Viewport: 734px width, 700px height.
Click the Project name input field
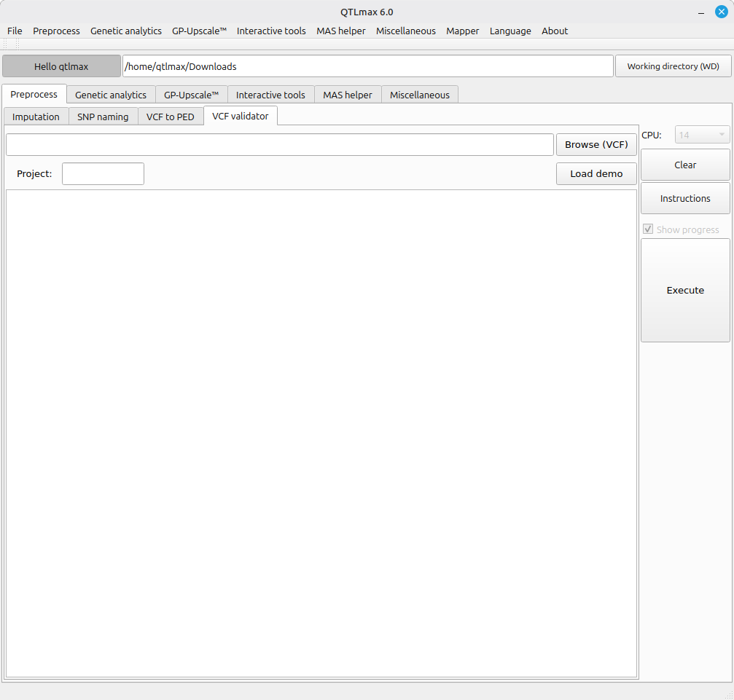(x=103, y=173)
